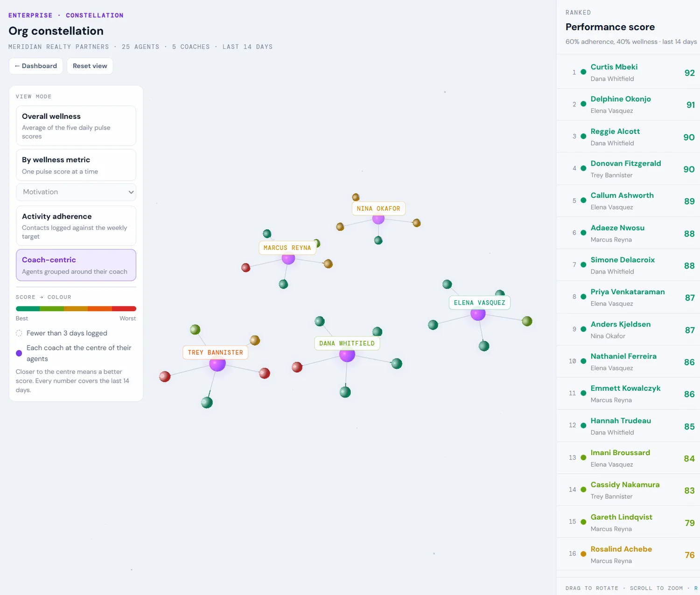Click the Reset view button
This screenshot has width=700, height=595.
[90, 66]
